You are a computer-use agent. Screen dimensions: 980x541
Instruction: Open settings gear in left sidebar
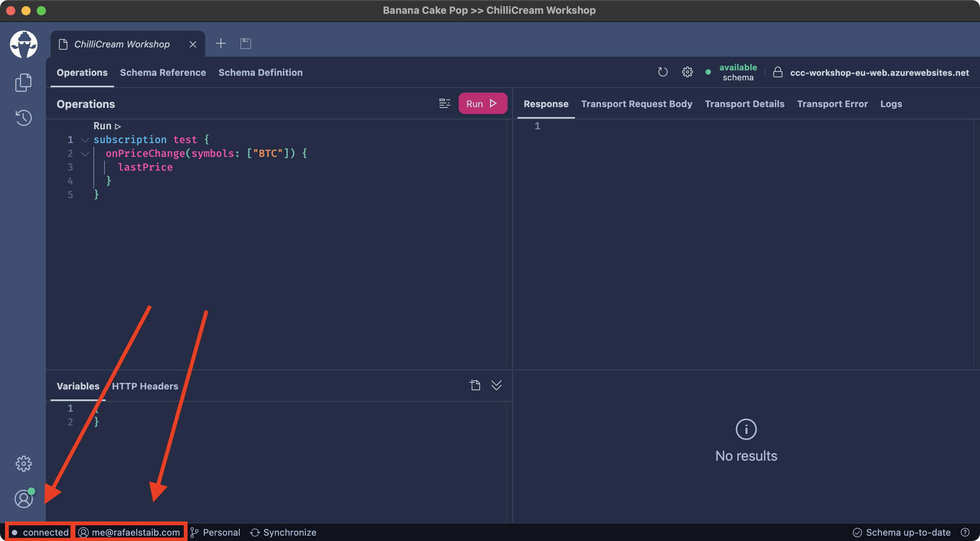[23, 464]
